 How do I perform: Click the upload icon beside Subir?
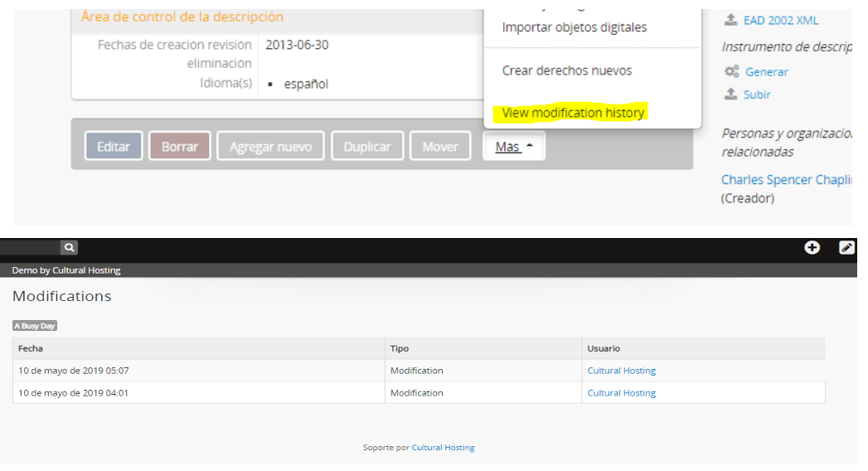click(730, 94)
